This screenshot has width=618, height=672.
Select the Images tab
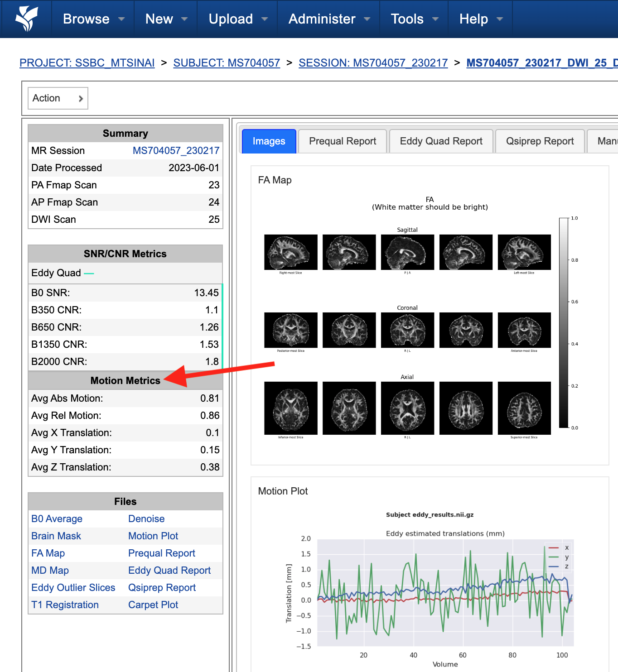[x=269, y=141]
